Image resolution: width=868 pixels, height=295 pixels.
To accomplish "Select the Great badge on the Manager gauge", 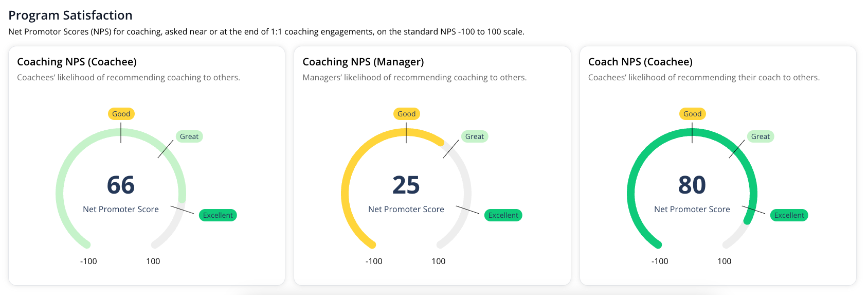I will [x=475, y=136].
